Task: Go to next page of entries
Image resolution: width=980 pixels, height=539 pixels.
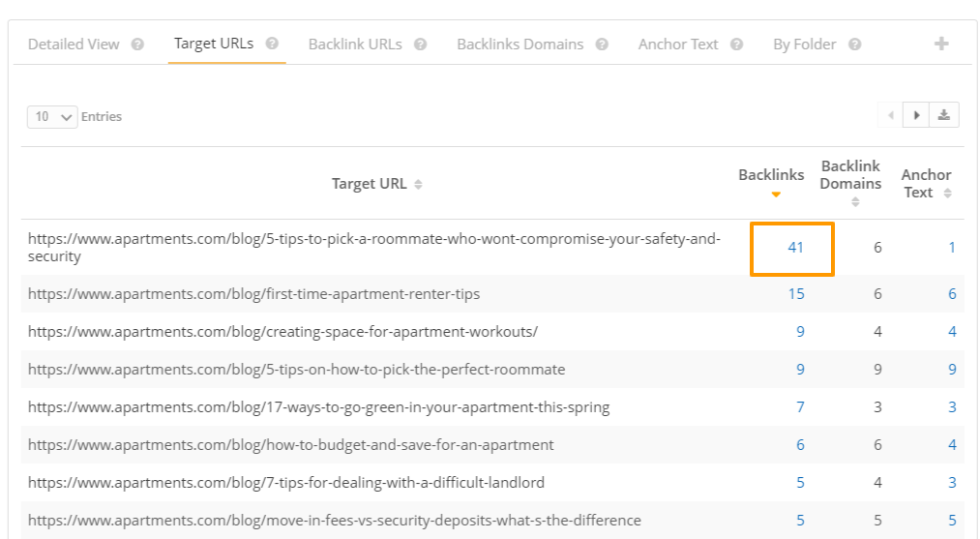Action: click(916, 115)
